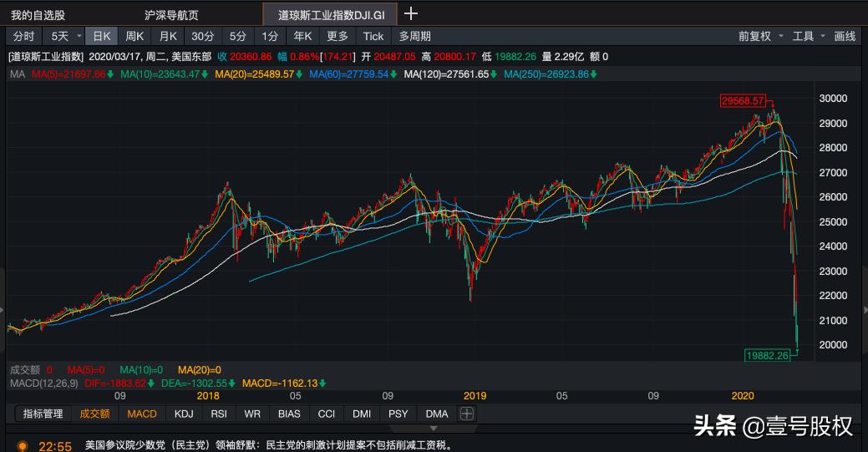Viewport: 868px width, 452px height.
Task: Switch to 我的自选股 tab
Action: [x=38, y=15]
